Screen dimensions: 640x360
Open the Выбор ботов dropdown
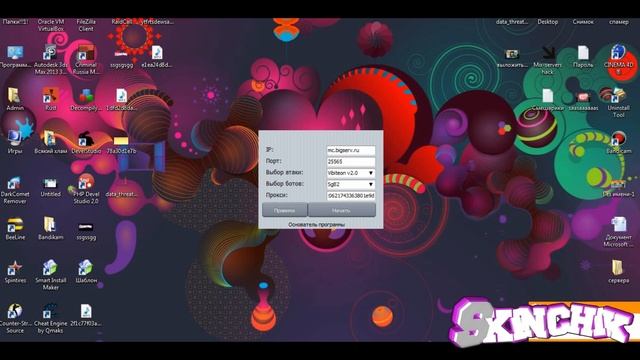(x=351, y=184)
